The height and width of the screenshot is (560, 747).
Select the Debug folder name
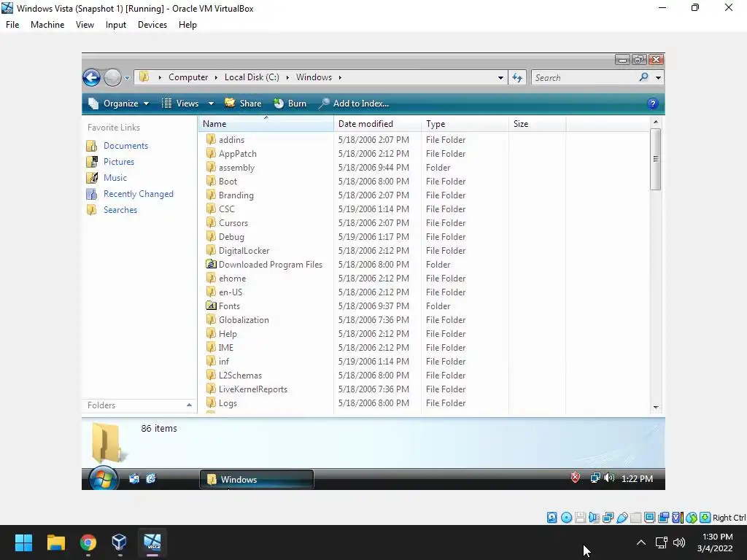231,237
